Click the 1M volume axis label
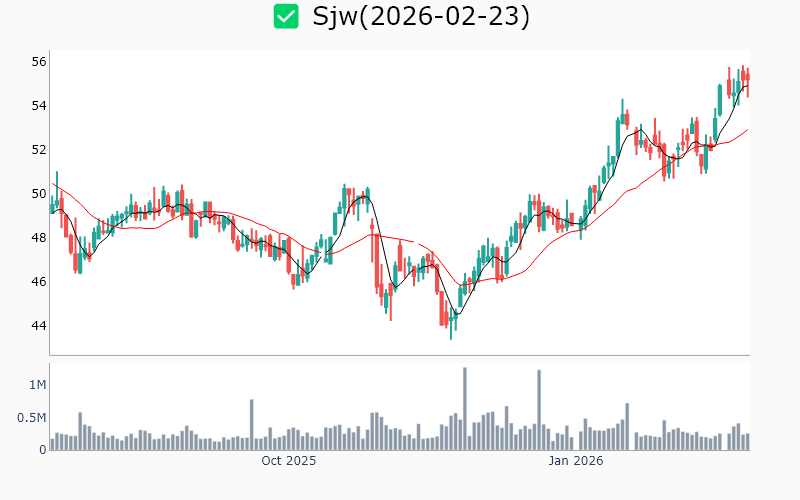Image resolution: width=800 pixels, height=500 pixels. 36,385
